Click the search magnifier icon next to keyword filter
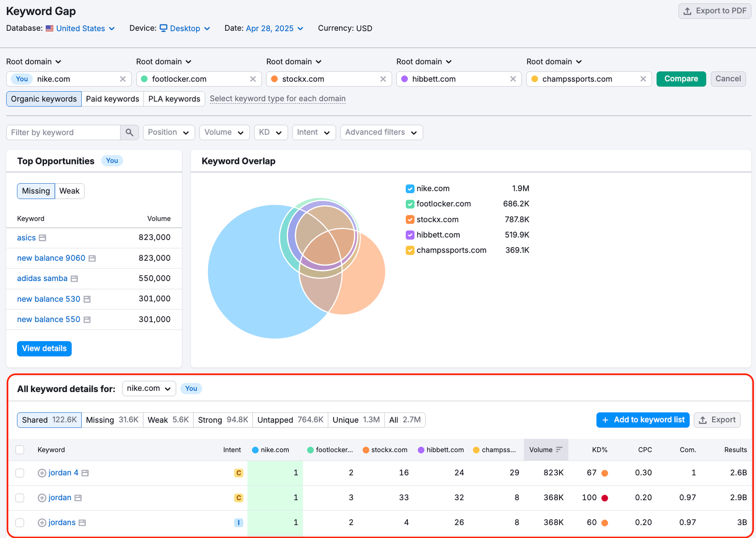756x538 pixels. pyautogui.click(x=129, y=132)
